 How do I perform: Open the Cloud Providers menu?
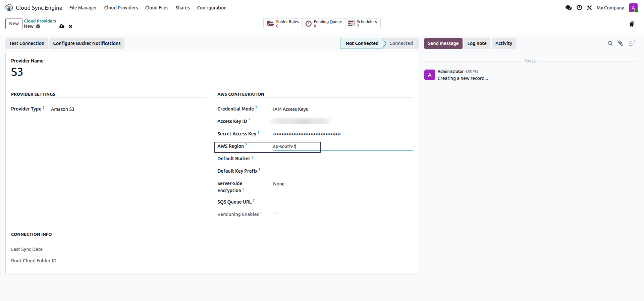pyautogui.click(x=121, y=8)
